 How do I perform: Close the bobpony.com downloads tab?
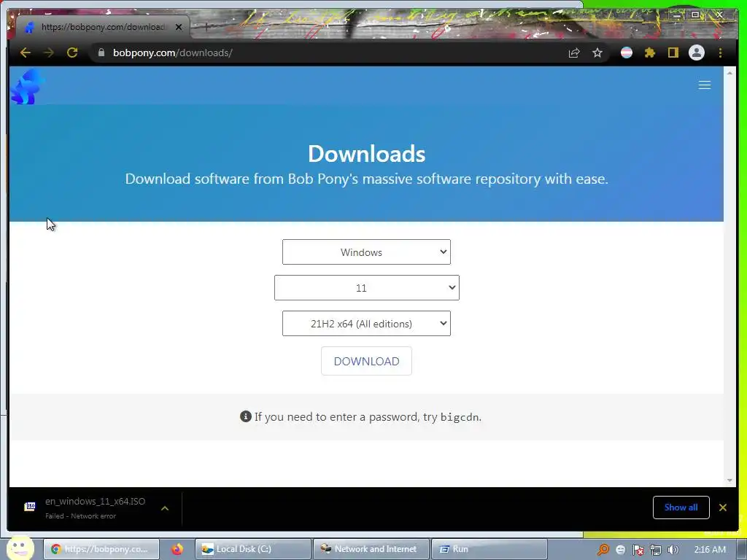pos(179,27)
